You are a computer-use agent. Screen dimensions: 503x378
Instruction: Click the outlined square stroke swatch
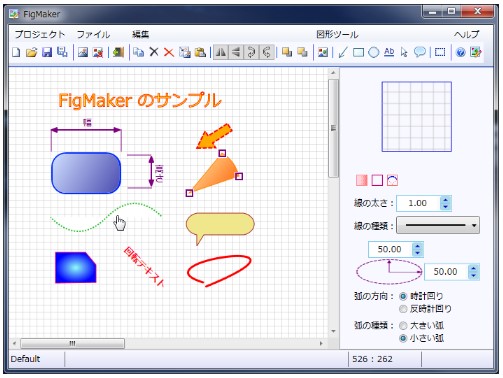click(x=377, y=180)
